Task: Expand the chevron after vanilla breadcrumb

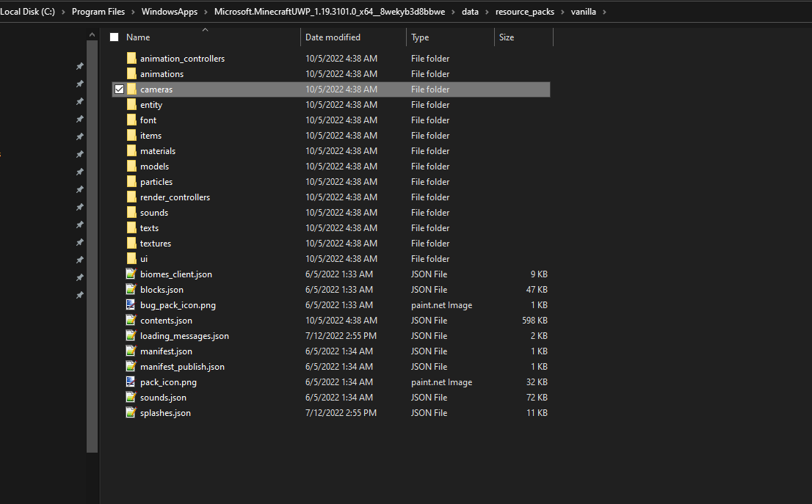Action: tap(603, 12)
